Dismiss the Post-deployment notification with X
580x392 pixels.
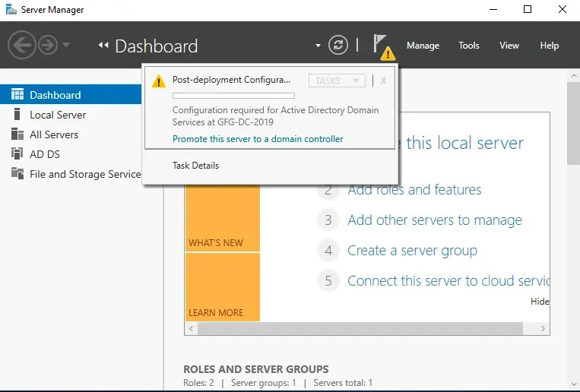383,81
